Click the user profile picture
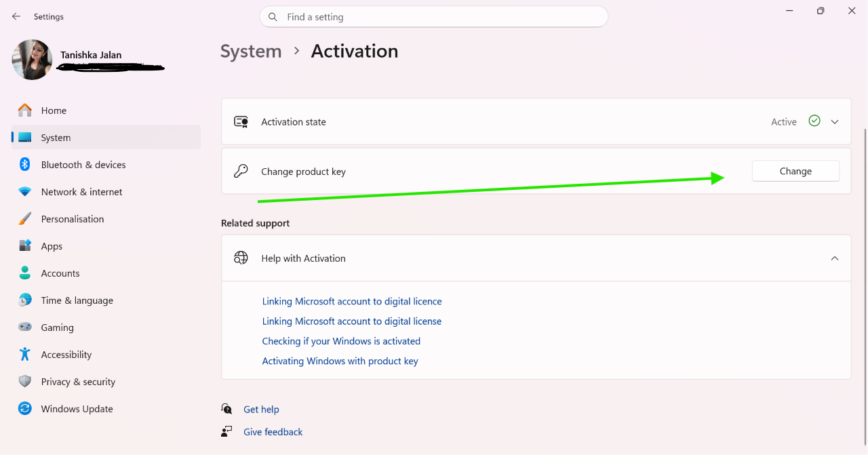Screen dimensions: 868x455 point(32,60)
